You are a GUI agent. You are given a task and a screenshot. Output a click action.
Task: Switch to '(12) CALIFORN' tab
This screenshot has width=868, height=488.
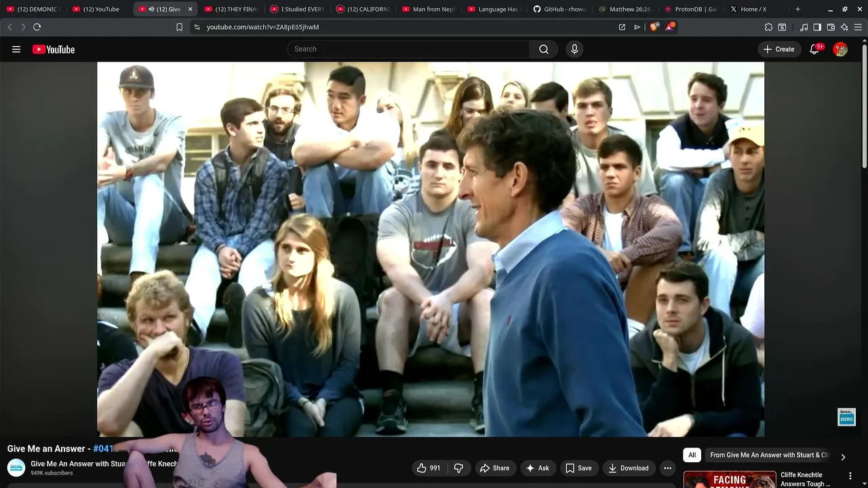(363, 9)
